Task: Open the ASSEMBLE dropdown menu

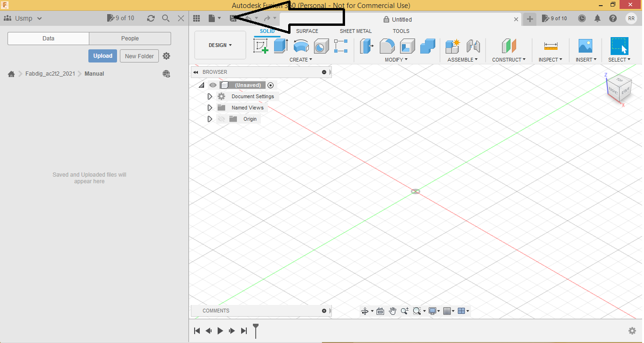Action: [x=463, y=60]
